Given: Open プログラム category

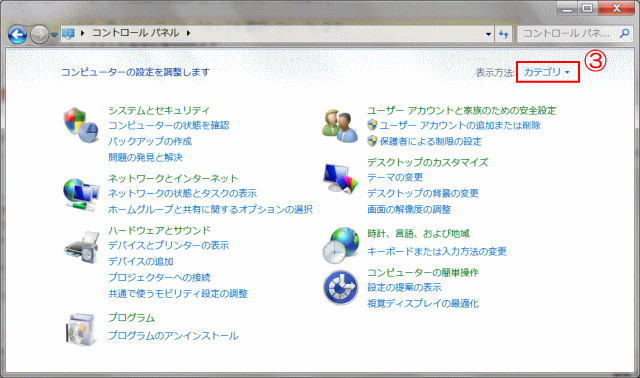Looking at the screenshot, I should pyautogui.click(x=131, y=318).
